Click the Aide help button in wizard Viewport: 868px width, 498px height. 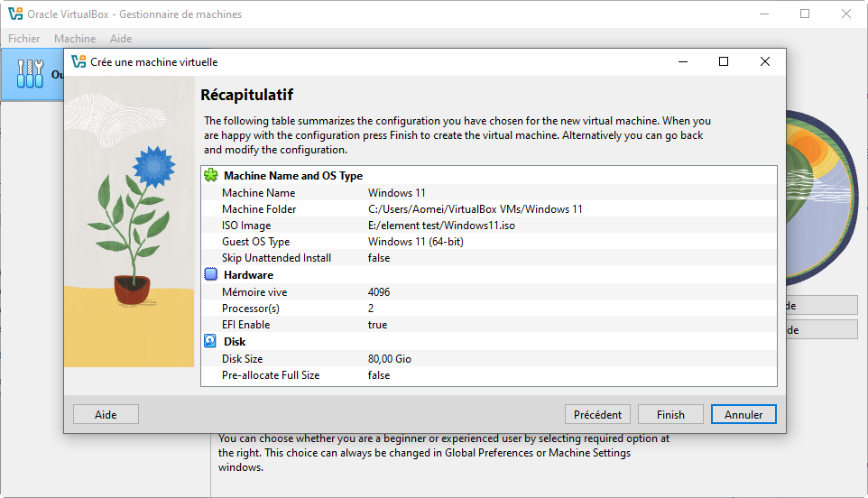(x=106, y=415)
